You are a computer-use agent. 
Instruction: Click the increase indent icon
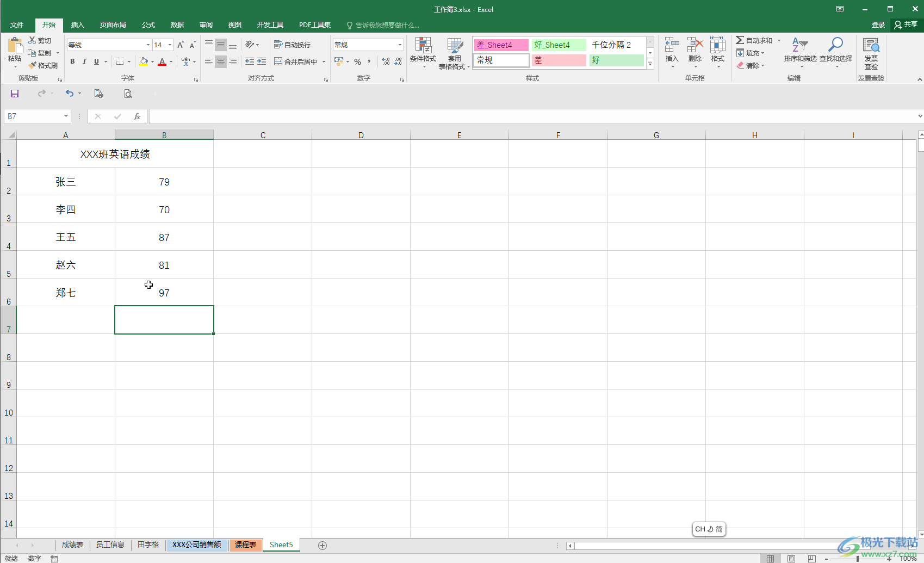(262, 61)
